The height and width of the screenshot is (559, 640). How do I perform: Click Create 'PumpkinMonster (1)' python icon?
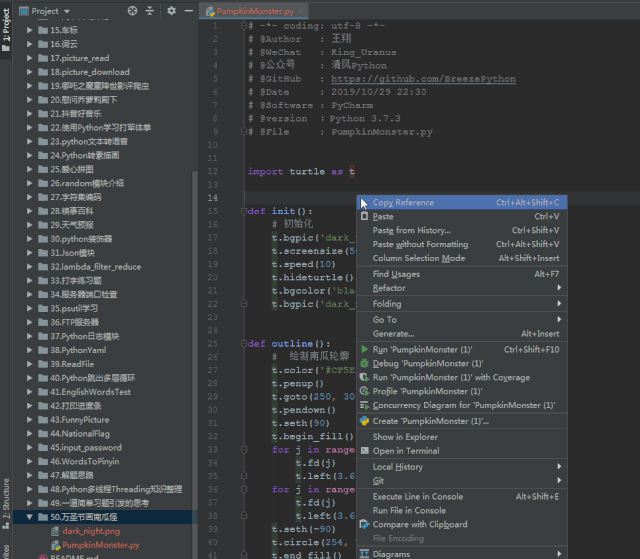point(364,421)
